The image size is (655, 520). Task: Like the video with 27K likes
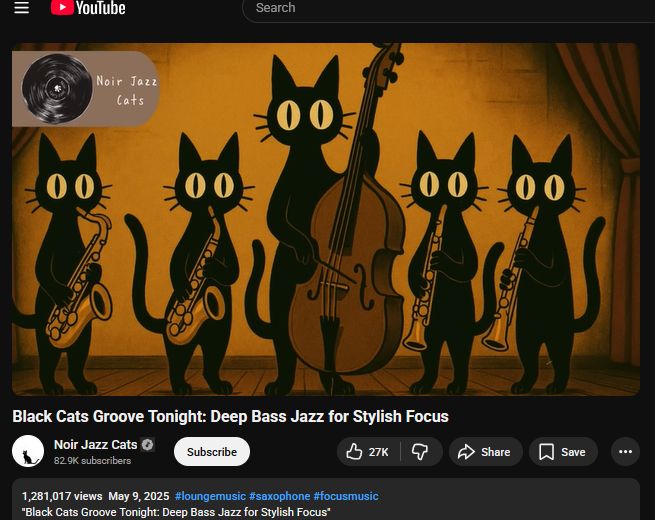368,452
